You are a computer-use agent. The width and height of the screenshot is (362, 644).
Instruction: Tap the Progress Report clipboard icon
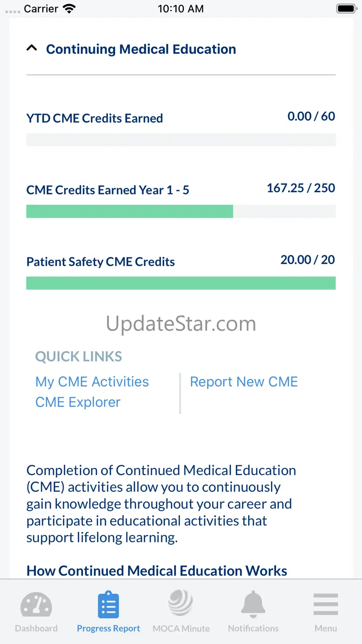(x=109, y=605)
